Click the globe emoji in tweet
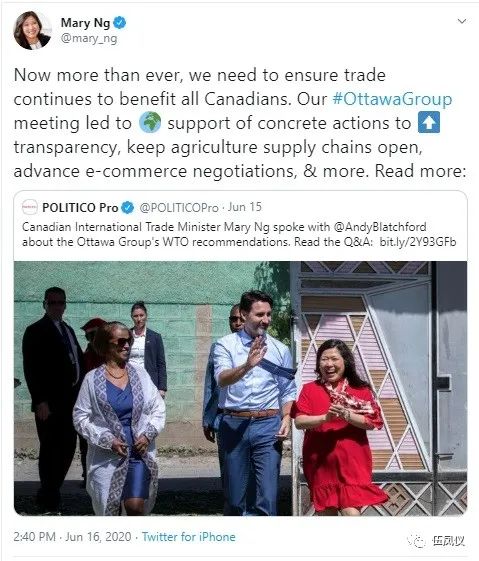Image resolution: width=479 pixels, height=561 pixels. click(150, 123)
